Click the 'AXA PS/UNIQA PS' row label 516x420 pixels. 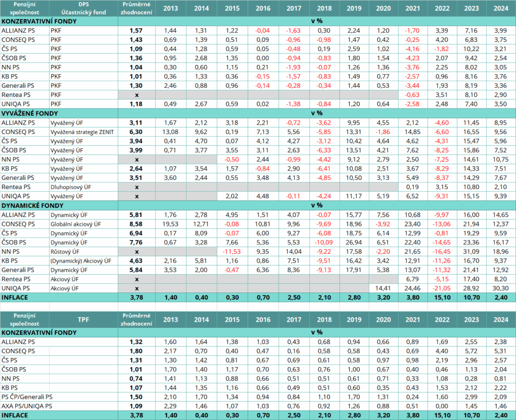[x=27, y=406]
